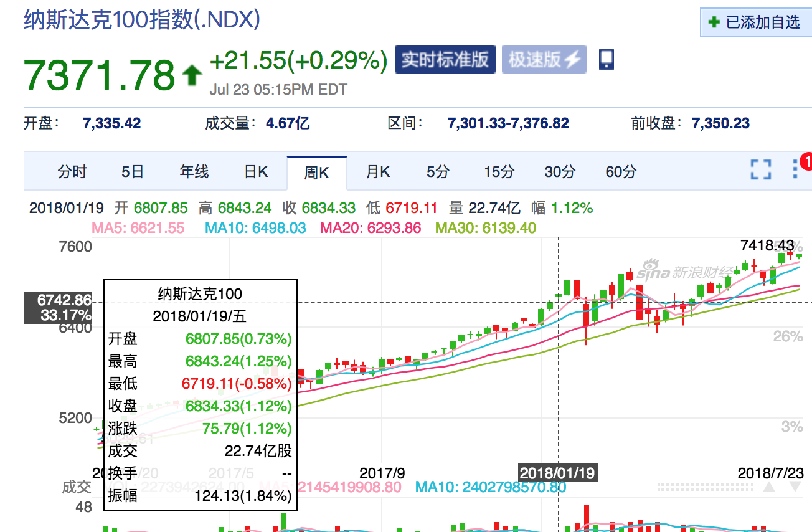Select the 周K chart tab

[x=316, y=173]
